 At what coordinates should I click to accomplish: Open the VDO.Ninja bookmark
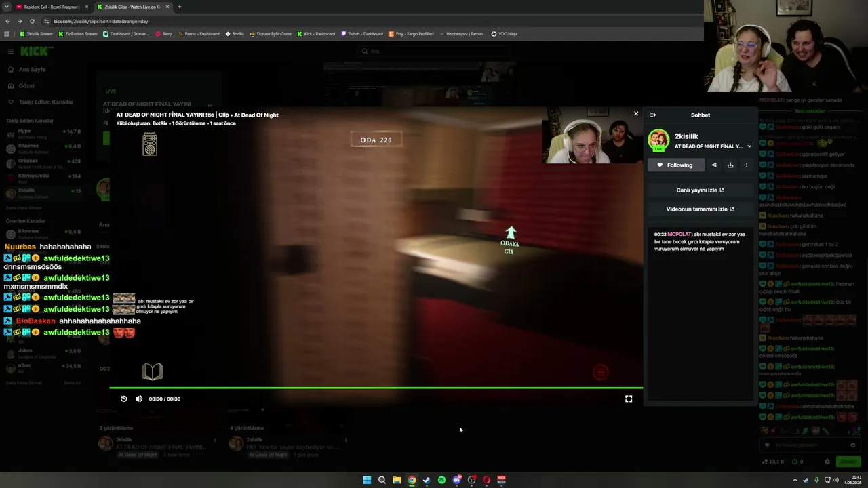(505, 34)
